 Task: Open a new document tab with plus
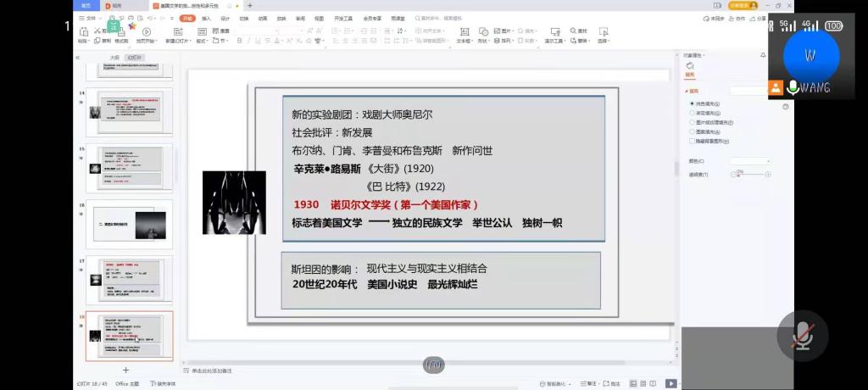click(249, 5)
